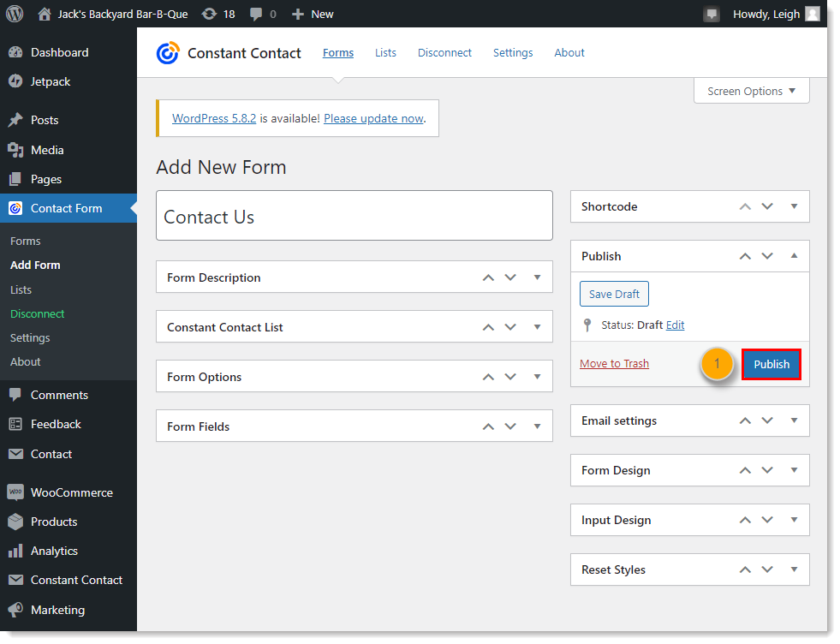Click the Products box icon
Image resolution: width=840 pixels, height=644 pixels.
tap(15, 522)
